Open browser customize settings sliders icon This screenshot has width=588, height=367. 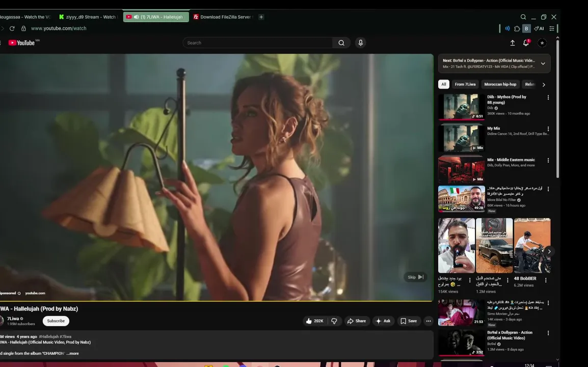[x=552, y=29]
